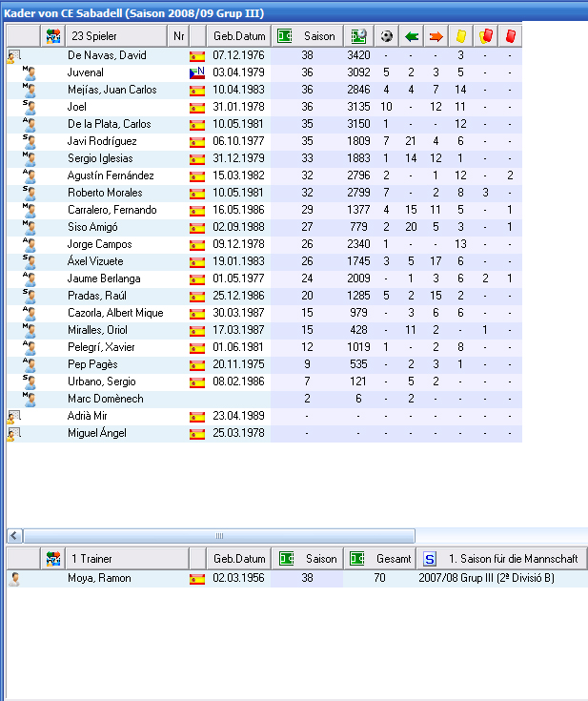Sort by the yellow card column
The image size is (588, 701).
pyautogui.click(x=461, y=36)
